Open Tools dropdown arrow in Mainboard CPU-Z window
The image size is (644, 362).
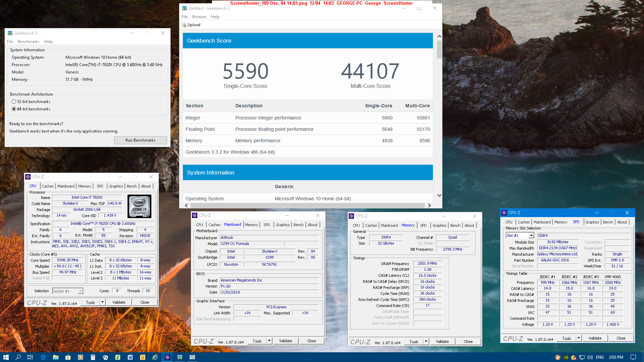(x=269, y=341)
